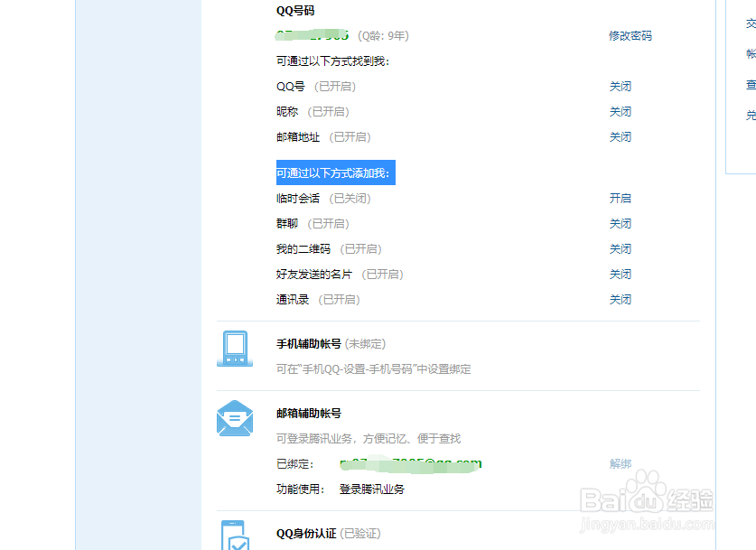Click the 功能使用 label
The height and width of the screenshot is (550, 756).
[300, 489]
